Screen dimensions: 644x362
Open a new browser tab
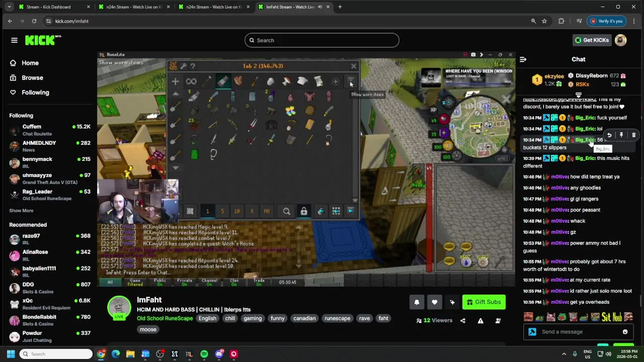[340, 7]
